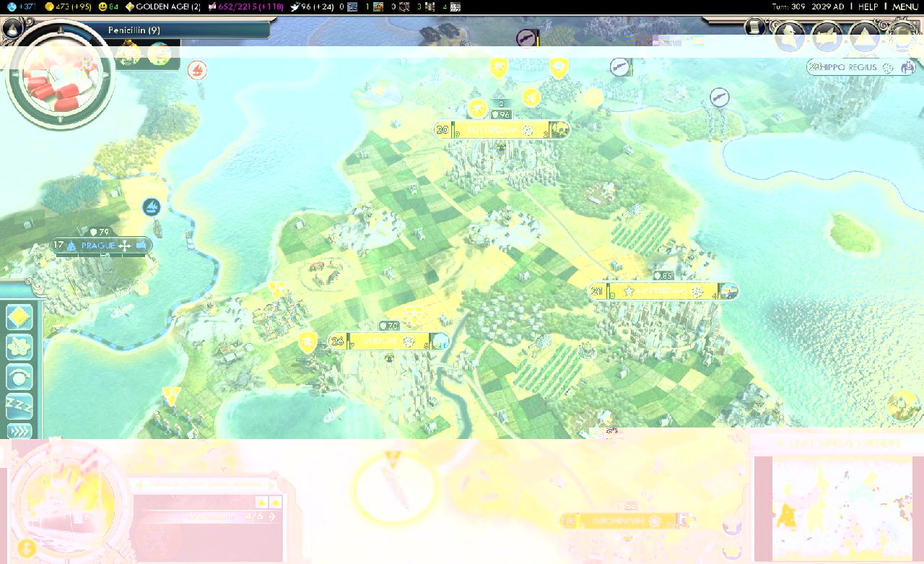This screenshot has height=564, width=924.
Task: Open the Espionage overview spy icon
Action: click(790, 36)
